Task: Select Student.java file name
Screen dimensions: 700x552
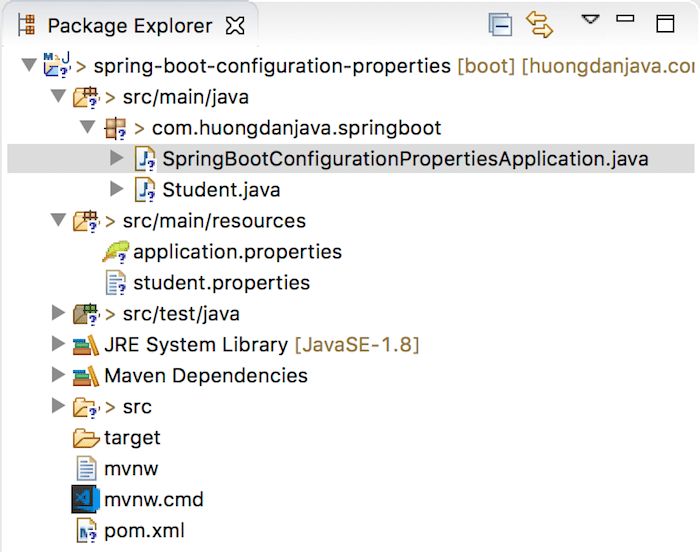Action: (221, 190)
